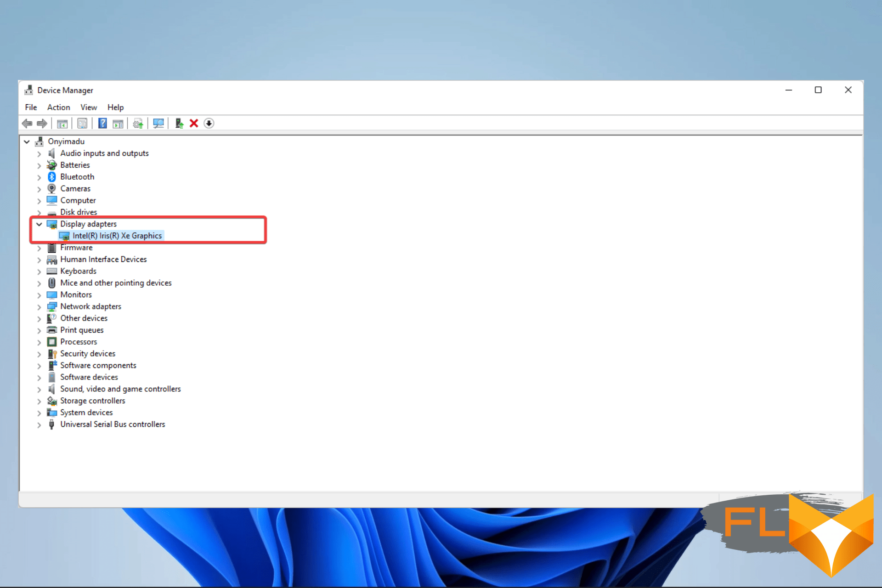Click the red X Uninstall device icon
This screenshot has height=588, width=882.
tap(194, 123)
